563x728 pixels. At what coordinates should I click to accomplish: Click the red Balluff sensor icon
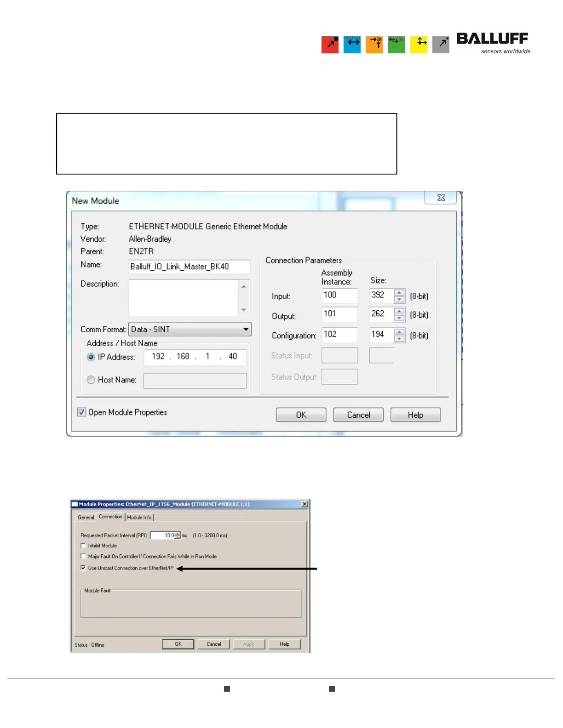pos(330,45)
